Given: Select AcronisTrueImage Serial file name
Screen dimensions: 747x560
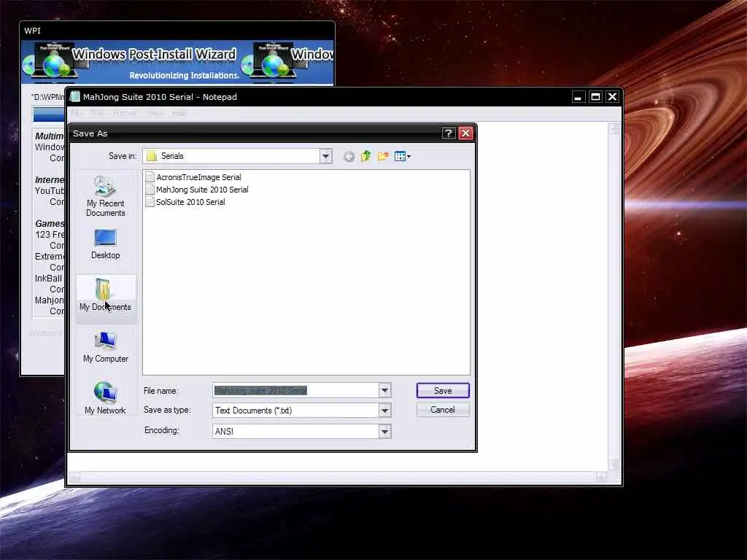Looking at the screenshot, I should (198, 177).
